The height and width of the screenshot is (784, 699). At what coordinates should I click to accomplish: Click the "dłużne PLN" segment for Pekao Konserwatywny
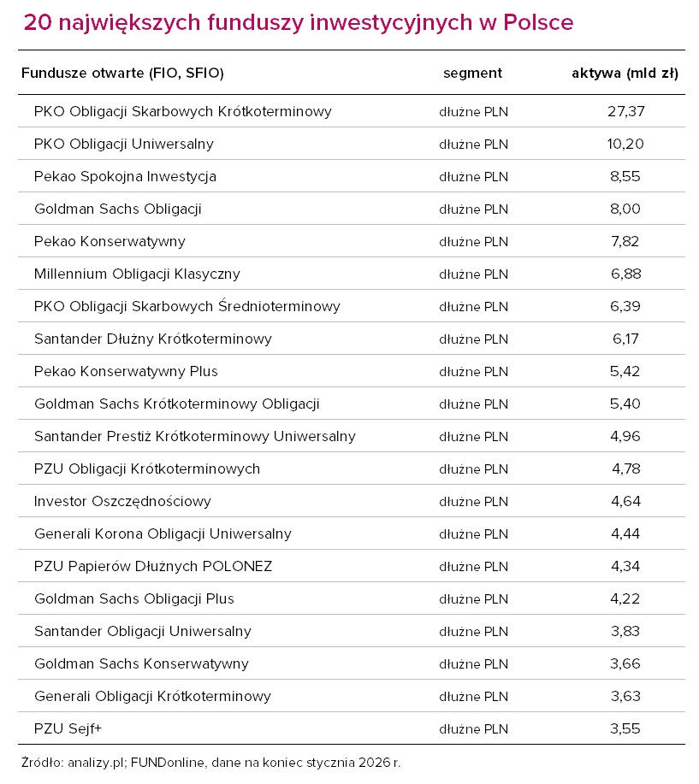point(473,241)
